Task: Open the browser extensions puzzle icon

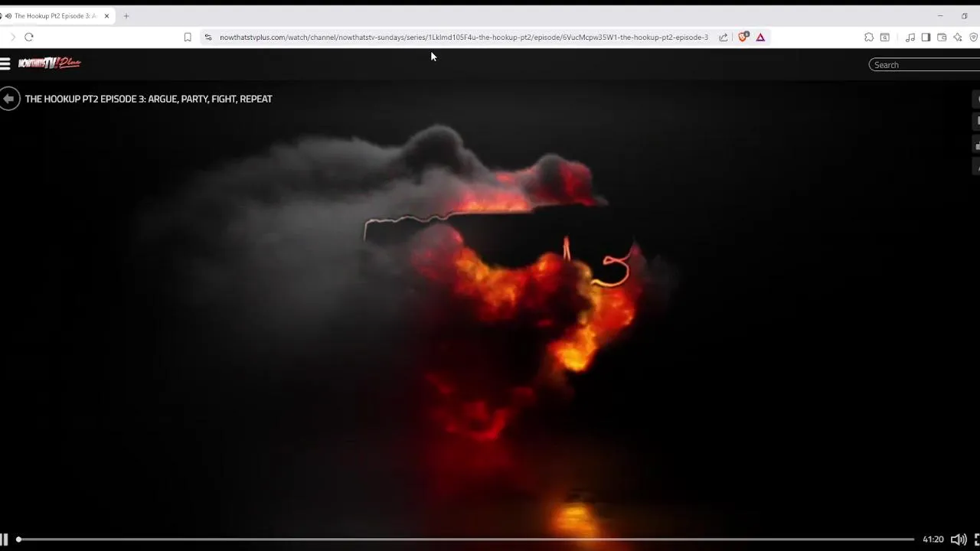Action: click(x=869, y=37)
